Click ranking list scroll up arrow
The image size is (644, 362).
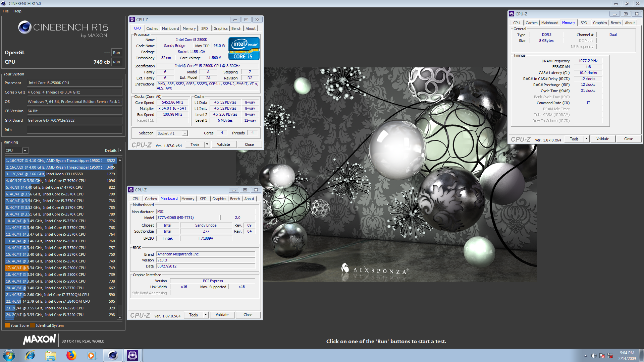pos(120,160)
